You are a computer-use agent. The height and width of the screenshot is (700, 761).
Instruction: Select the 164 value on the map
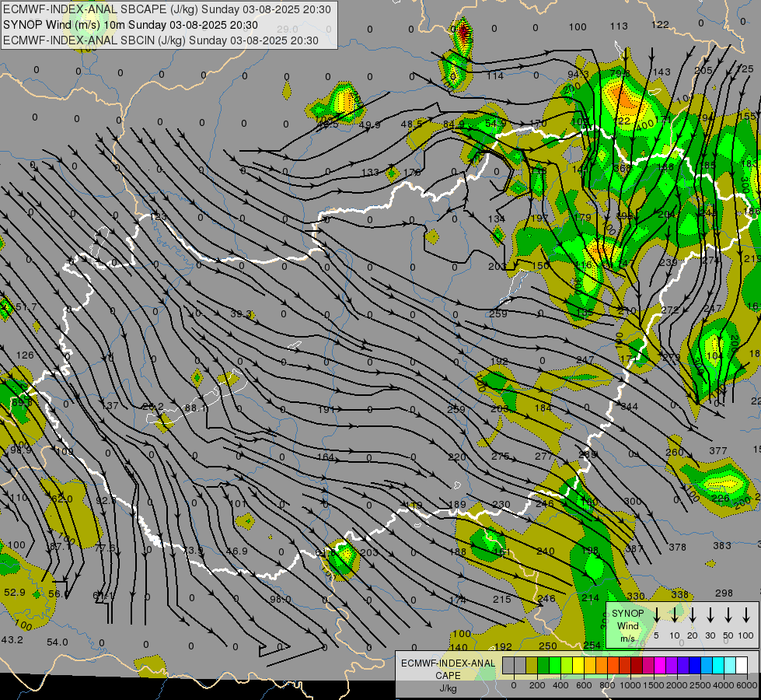click(x=326, y=457)
